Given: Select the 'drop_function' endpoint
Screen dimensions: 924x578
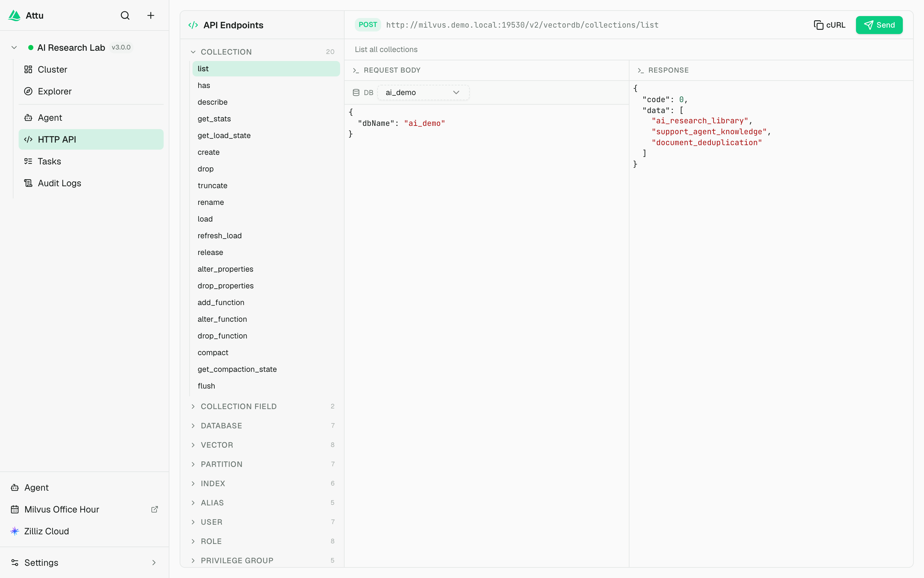Looking at the screenshot, I should click(266, 336).
